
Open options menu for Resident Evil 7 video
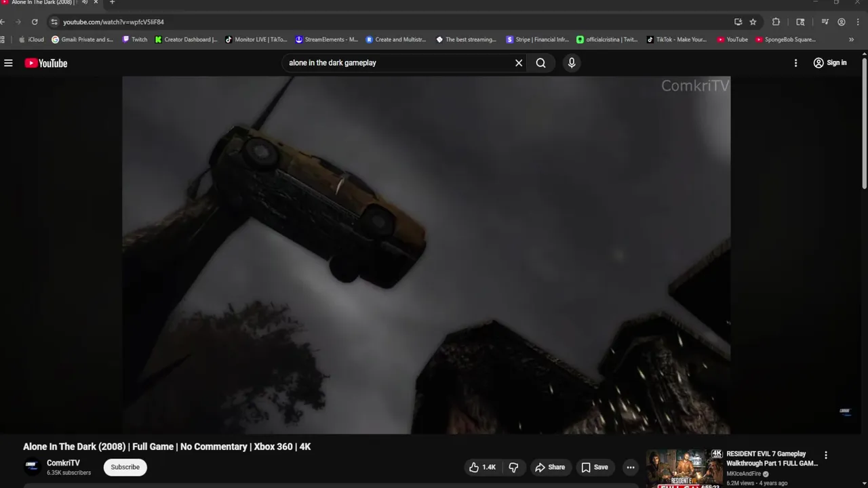(826, 455)
